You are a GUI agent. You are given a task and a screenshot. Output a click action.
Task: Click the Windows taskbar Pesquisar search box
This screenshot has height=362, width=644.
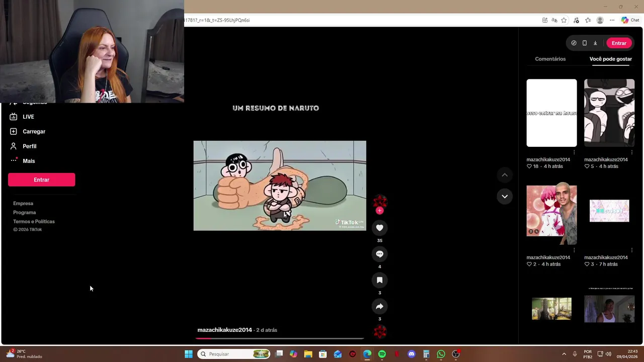pyautogui.click(x=233, y=354)
